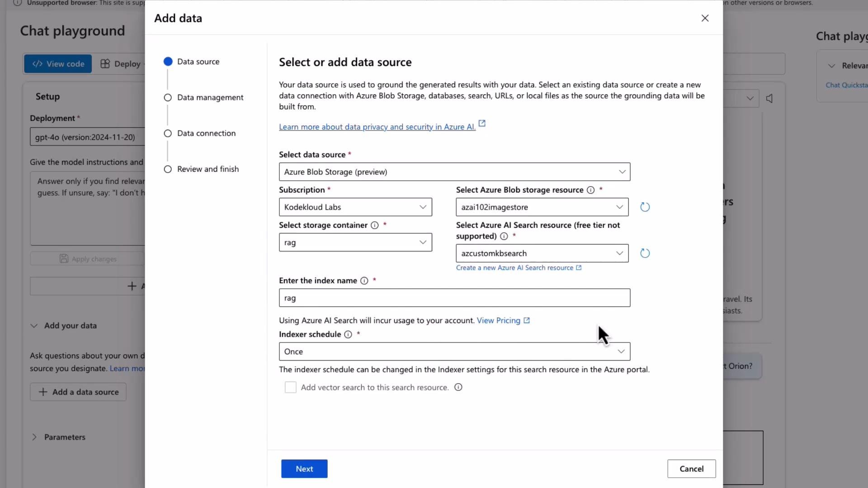This screenshot has width=868, height=488.
Task: Select the Data source step
Action: click(192, 61)
